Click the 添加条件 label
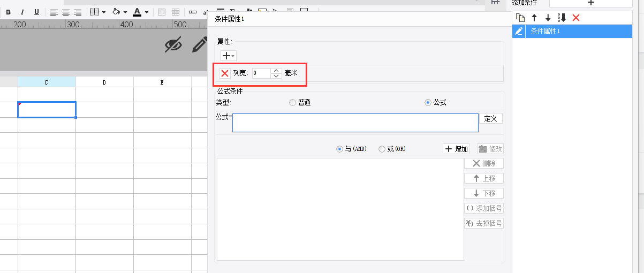Image resolution: width=644 pixels, height=273 pixels. click(525, 3)
